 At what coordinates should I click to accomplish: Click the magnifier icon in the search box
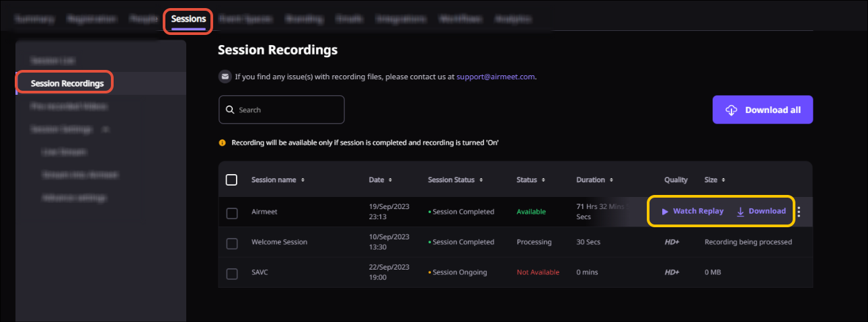230,110
